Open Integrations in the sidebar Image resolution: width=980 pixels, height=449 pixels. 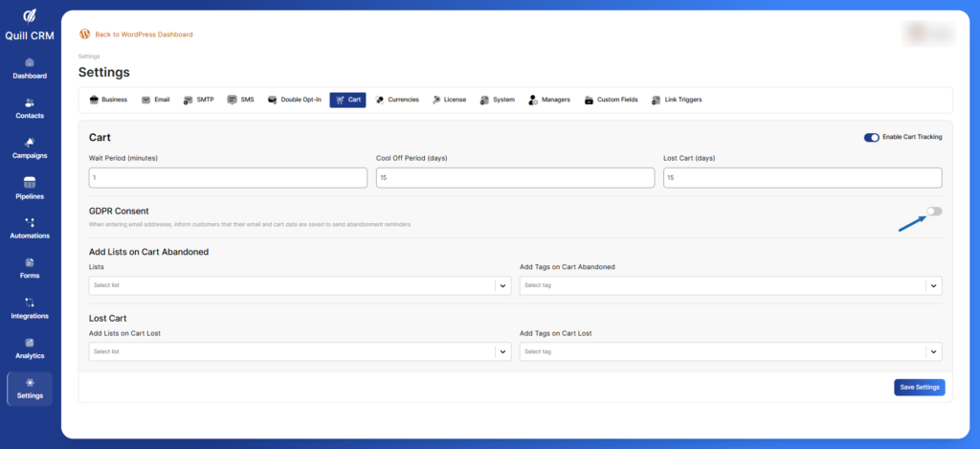pyautogui.click(x=29, y=303)
